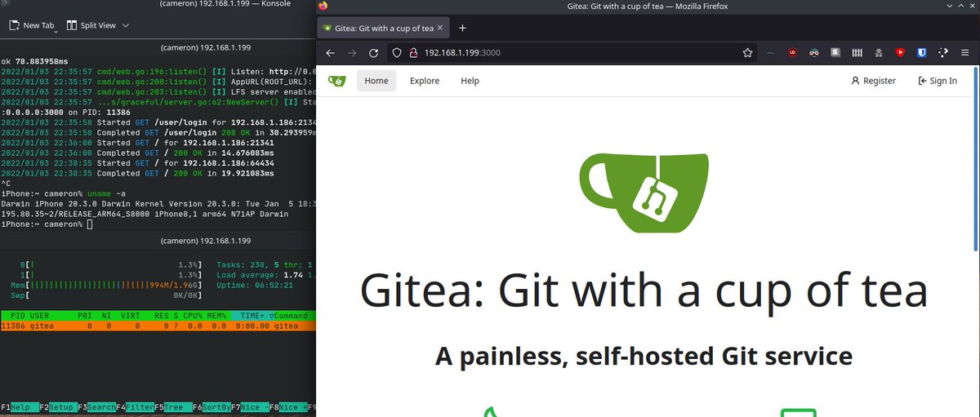Click the grey figure extension icon
This screenshot has height=417, width=980.
[879, 52]
